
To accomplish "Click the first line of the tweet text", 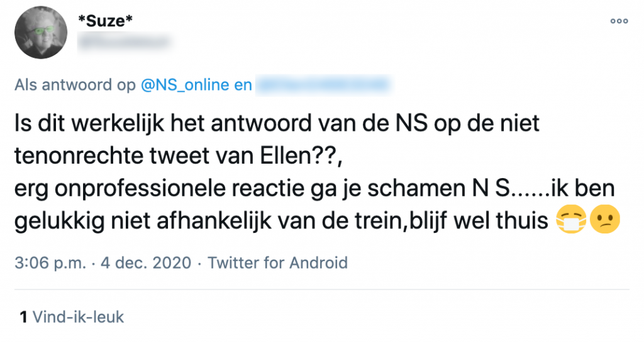I will click(277, 123).
